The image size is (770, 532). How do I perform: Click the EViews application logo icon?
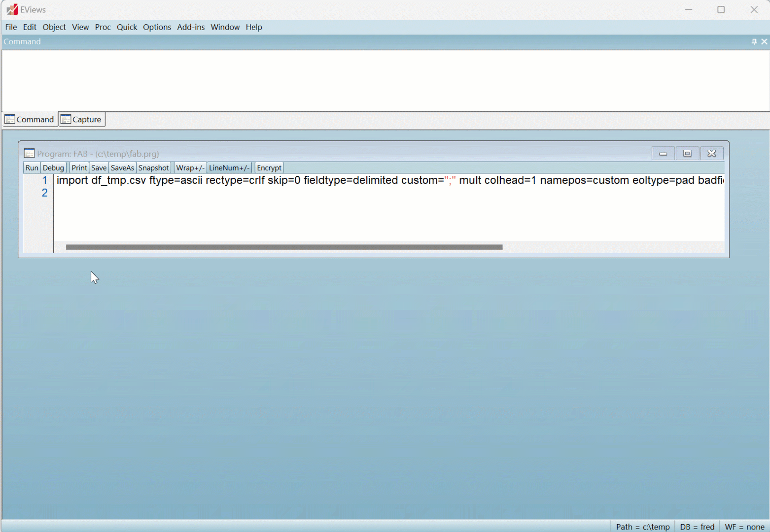pos(12,10)
